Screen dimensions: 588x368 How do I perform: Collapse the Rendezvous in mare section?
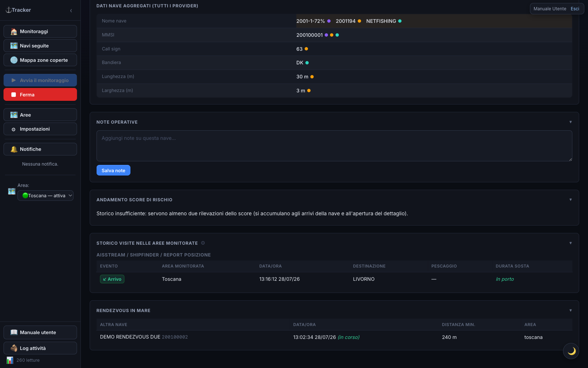[x=570, y=310]
